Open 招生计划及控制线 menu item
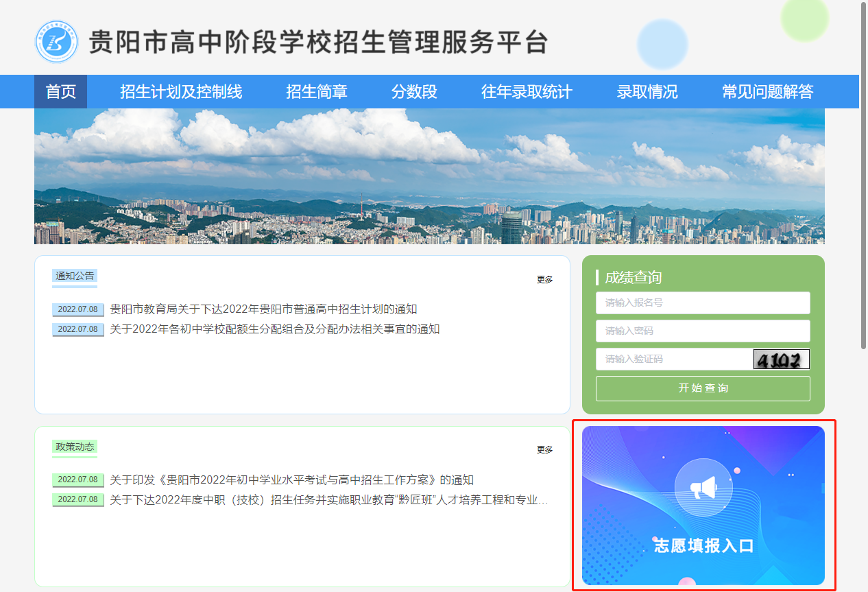868x592 pixels. pos(181,91)
